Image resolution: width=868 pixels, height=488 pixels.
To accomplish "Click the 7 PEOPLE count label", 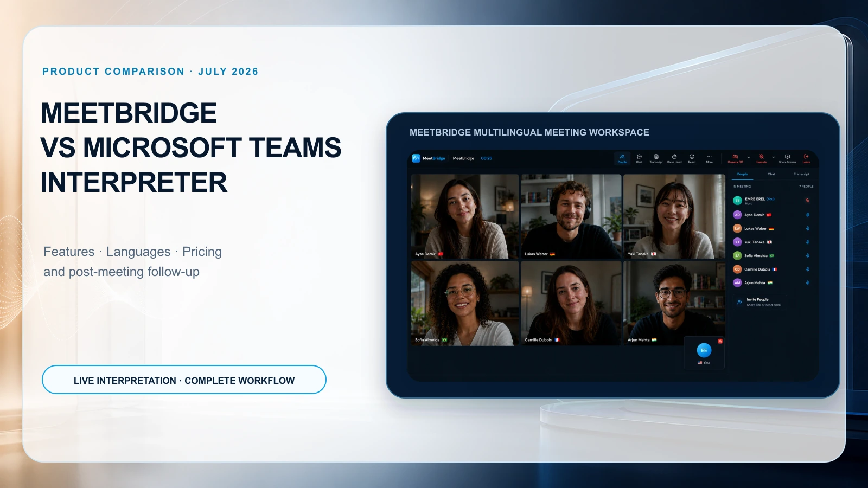I will tap(806, 187).
